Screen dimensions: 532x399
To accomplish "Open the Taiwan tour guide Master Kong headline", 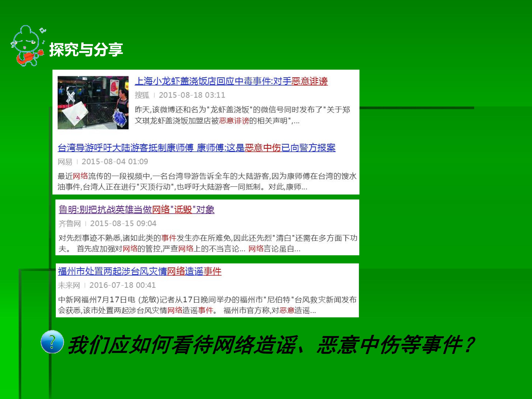I will 197,148.
